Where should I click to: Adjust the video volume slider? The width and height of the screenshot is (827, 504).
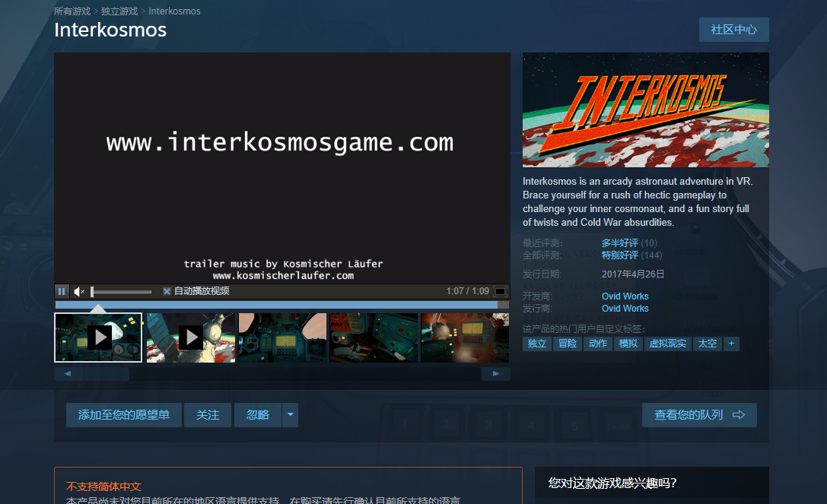point(121,291)
